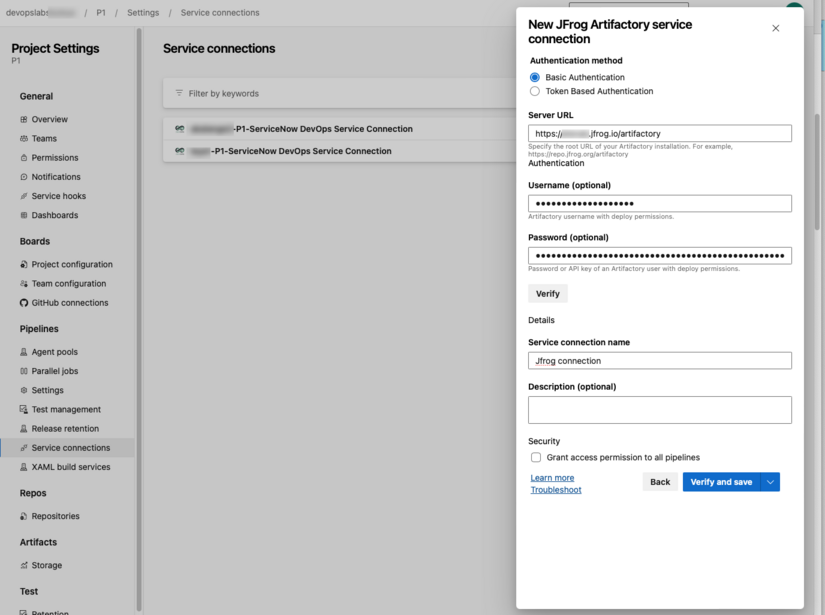The image size is (825, 615).
Task: Open XAML build services page
Action: pos(71,467)
